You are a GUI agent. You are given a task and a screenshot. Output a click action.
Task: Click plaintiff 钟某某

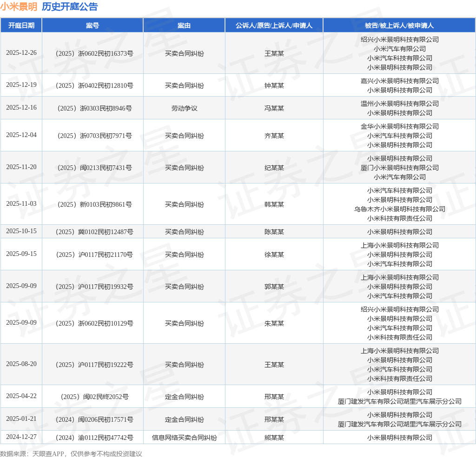pos(274,85)
